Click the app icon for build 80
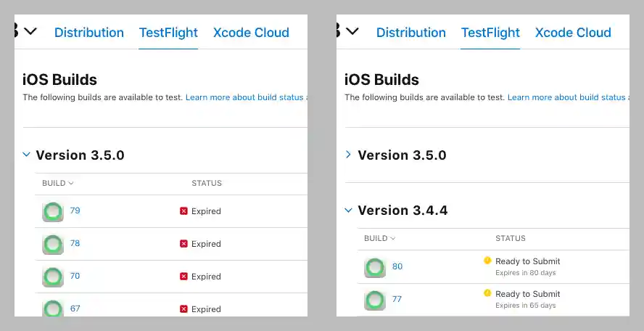The width and height of the screenshot is (644, 331). [x=375, y=267]
